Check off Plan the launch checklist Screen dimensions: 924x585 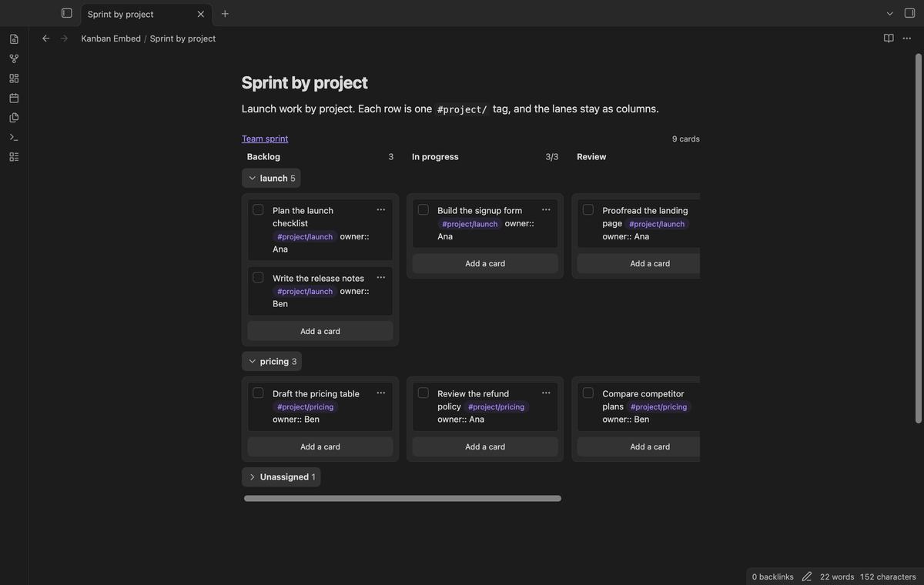[258, 209]
